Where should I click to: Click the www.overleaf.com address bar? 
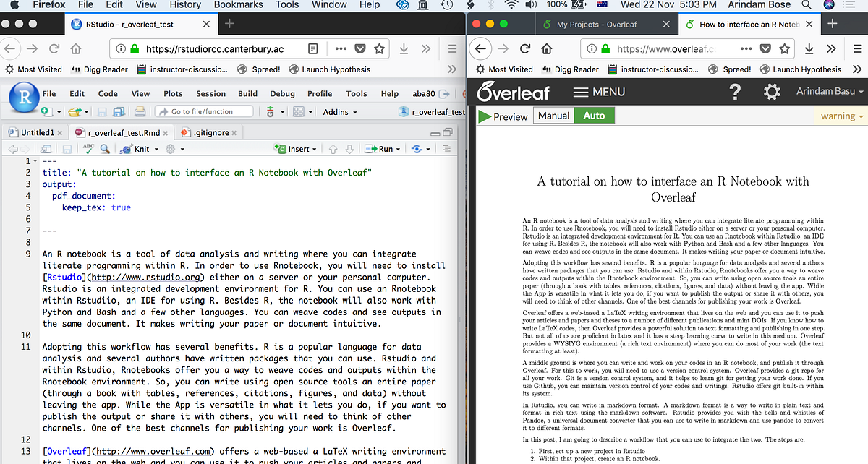(687, 49)
